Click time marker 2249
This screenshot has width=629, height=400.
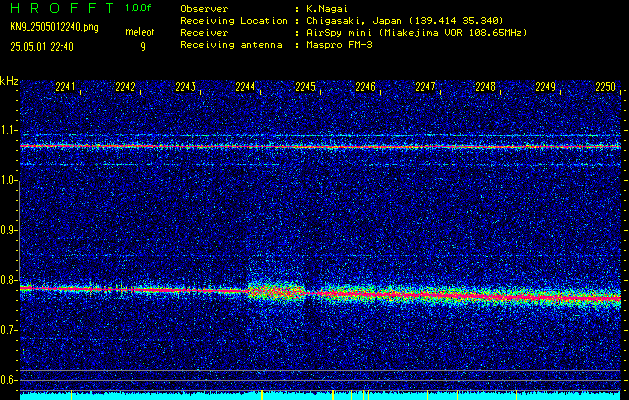(x=546, y=87)
